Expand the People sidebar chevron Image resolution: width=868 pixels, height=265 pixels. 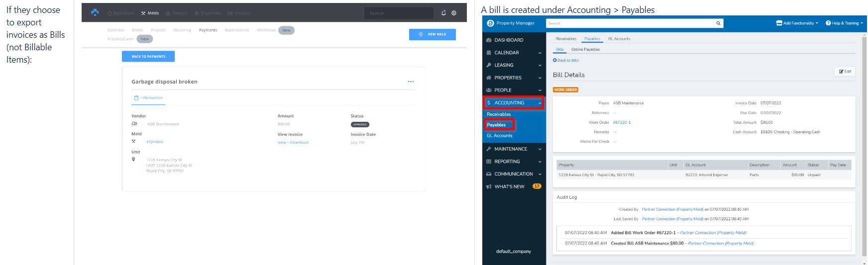pos(540,90)
